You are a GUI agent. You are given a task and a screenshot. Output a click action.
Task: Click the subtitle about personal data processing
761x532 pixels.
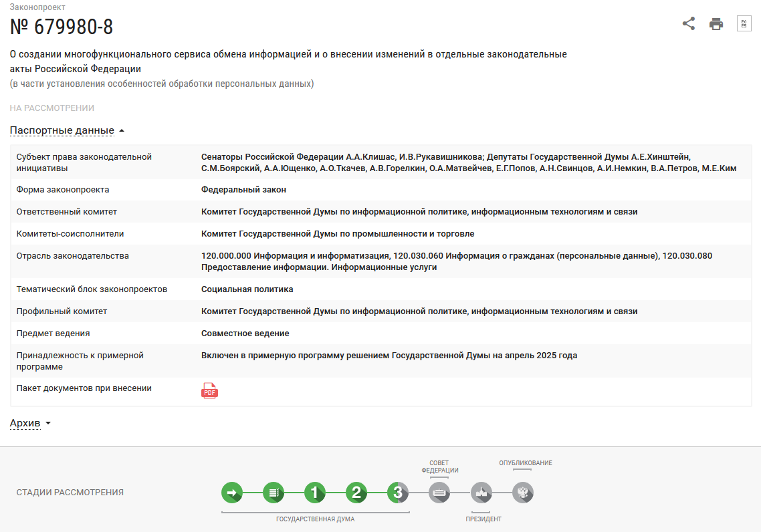tap(162, 84)
